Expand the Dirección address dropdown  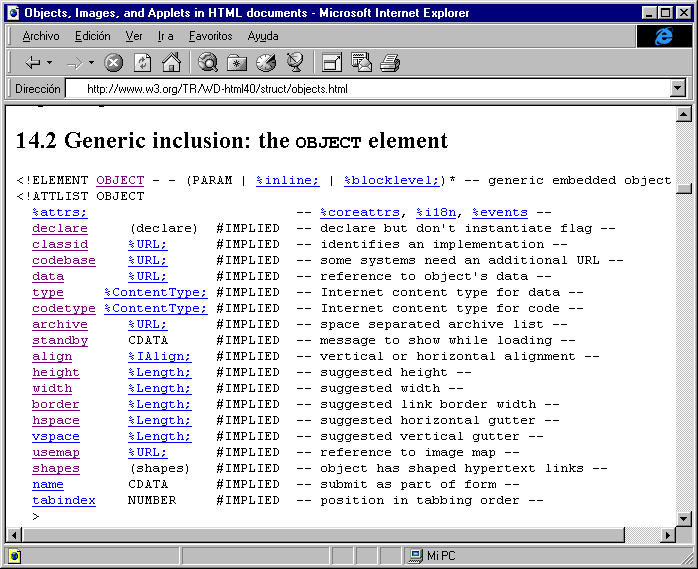[x=678, y=88]
